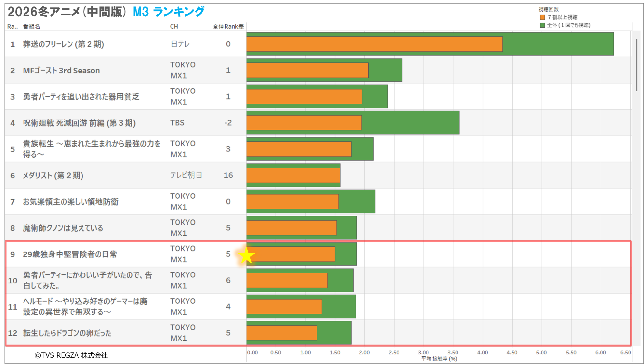
Task: Select 転生したらドラゴンの卵だった program name
Action: [67, 333]
